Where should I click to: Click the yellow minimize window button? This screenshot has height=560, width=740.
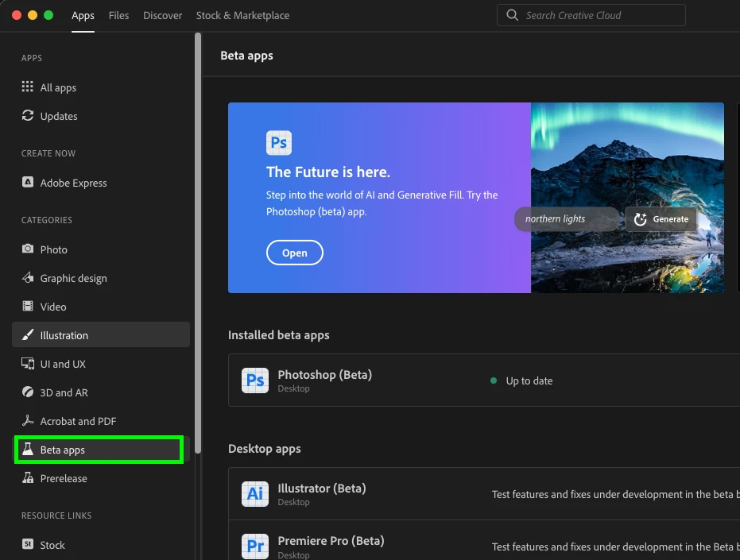point(33,15)
